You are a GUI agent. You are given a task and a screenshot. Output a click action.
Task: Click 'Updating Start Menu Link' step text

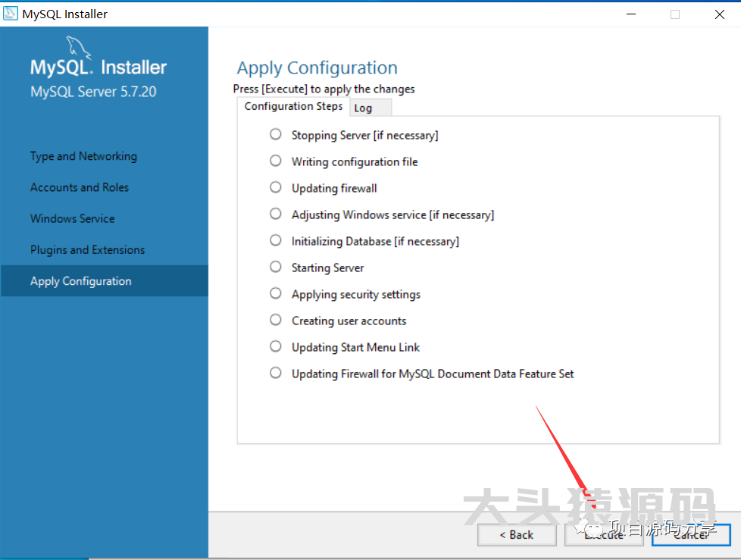[x=355, y=347]
